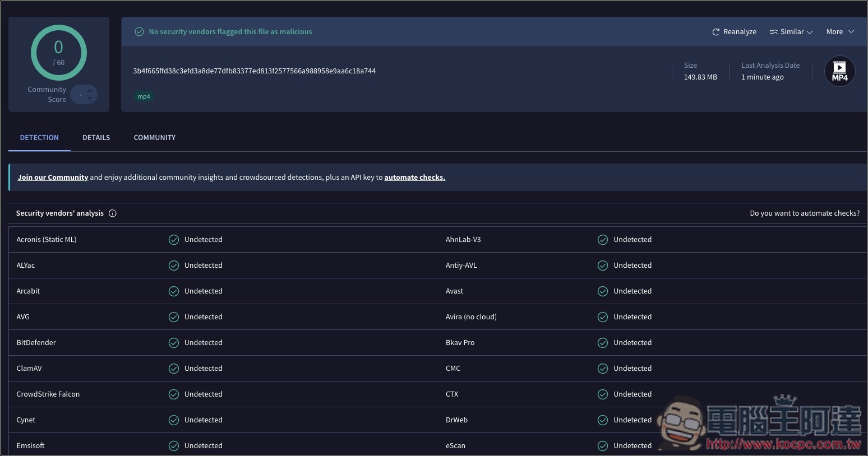Click the 0 / 60 detection score circle
Screen dimensions: 868x456
tap(59, 53)
